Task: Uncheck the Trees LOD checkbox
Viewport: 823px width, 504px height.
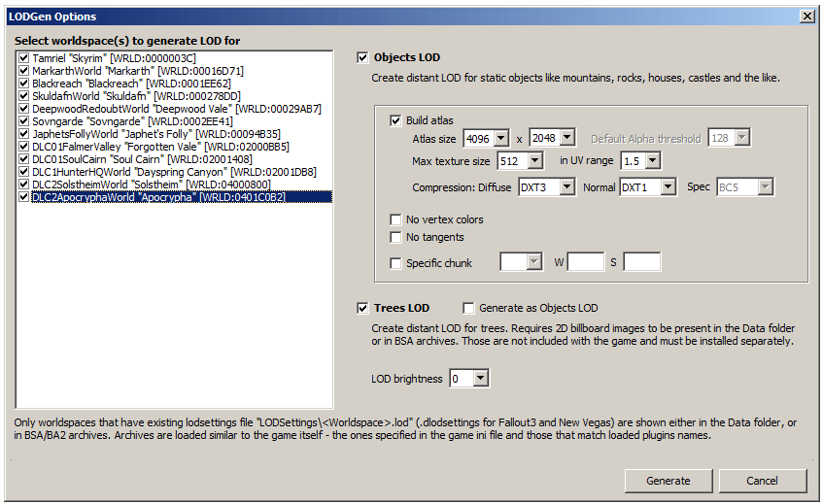Action: click(362, 309)
